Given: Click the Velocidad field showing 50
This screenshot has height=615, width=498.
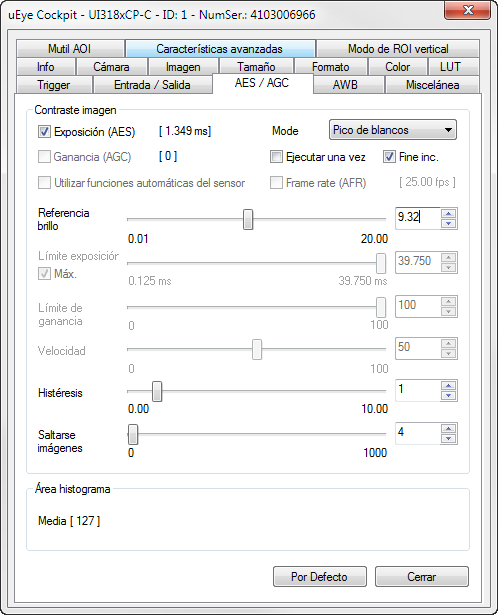Looking at the screenshot, I should (x=418, y=348).
